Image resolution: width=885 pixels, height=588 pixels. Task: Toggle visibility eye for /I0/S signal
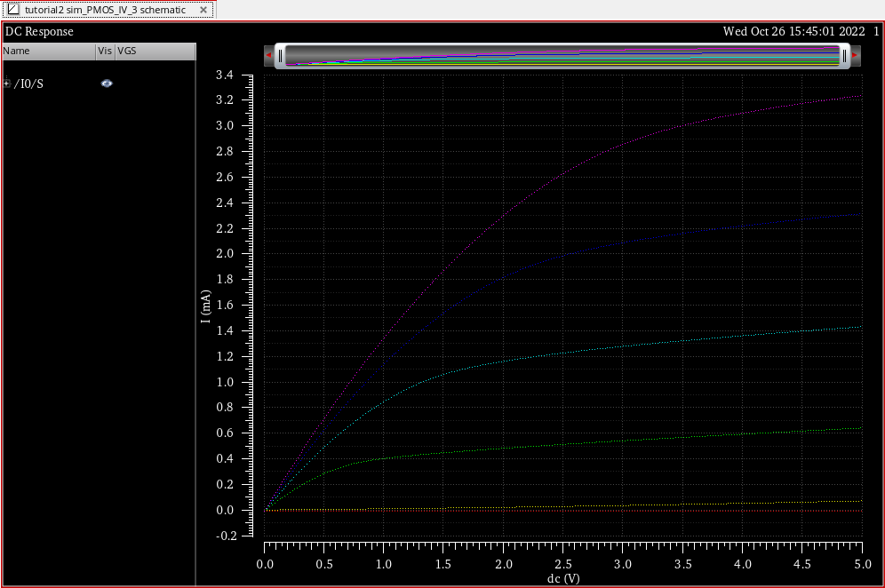coord(107,83)
